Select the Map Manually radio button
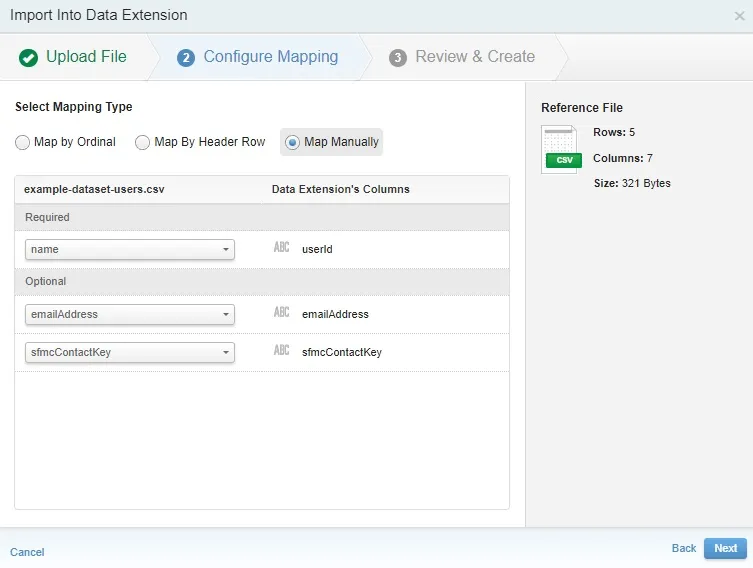 click(x=292, y=142)
